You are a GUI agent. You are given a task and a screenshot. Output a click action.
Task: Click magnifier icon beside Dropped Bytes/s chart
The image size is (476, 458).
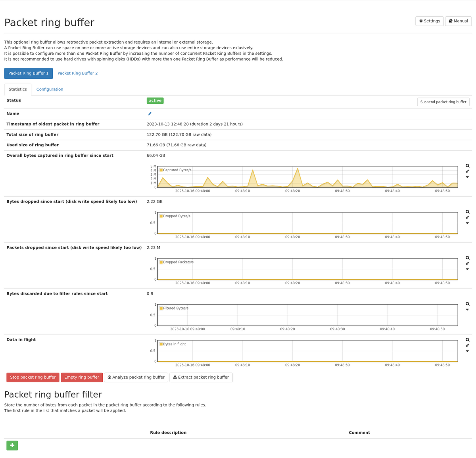coord(467,212)
